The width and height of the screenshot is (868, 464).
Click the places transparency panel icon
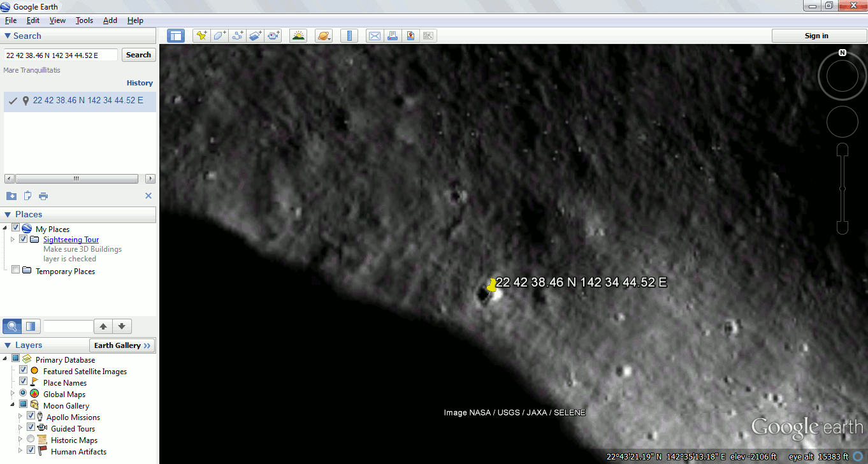click(31, 326)
